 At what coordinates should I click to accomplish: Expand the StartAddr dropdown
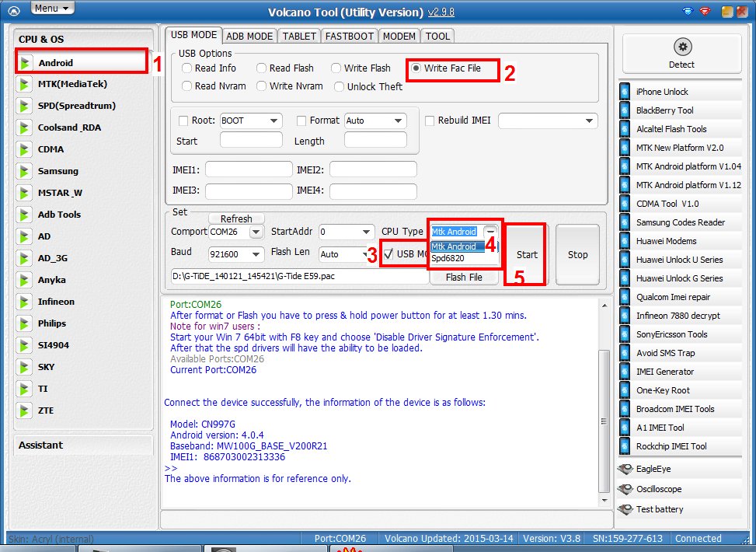(x=367, y=232)
